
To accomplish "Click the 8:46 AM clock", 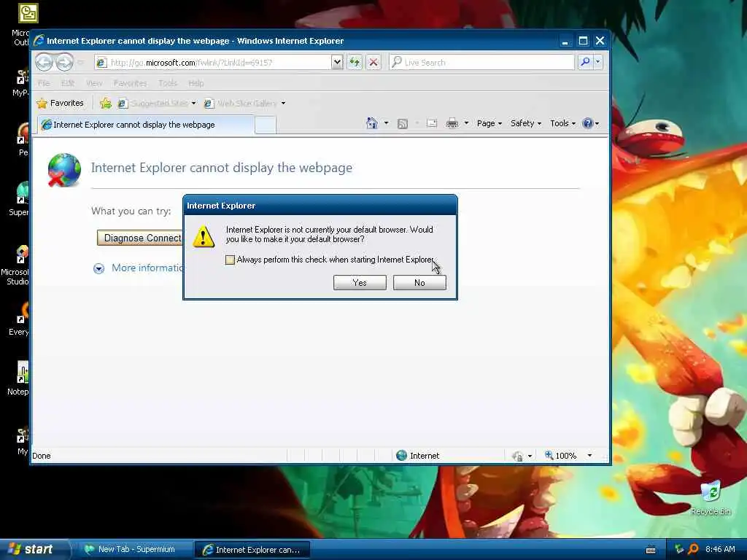I will coord(720,550).
